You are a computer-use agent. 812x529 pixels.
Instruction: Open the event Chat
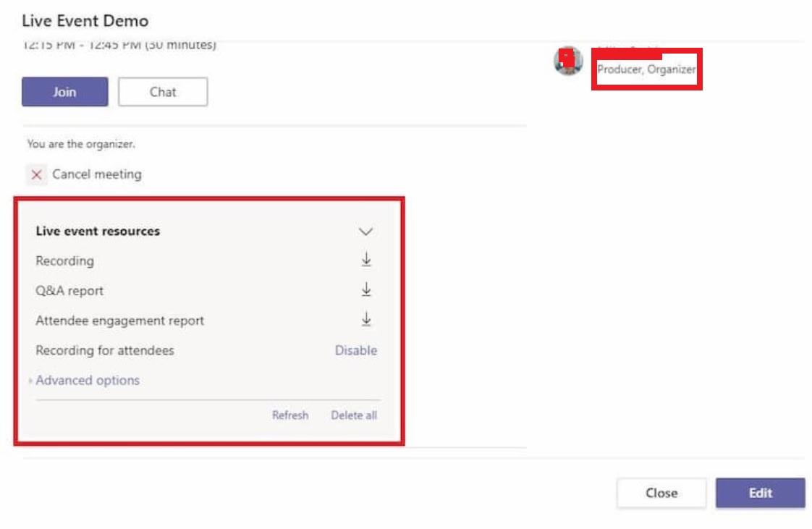tap(163, 92)
